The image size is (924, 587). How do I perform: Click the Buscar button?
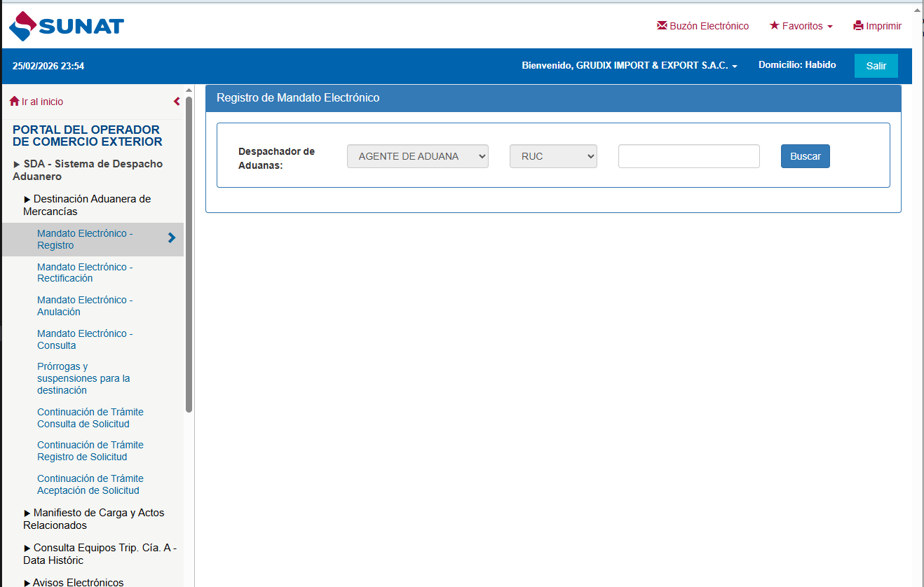pos(806,156)
